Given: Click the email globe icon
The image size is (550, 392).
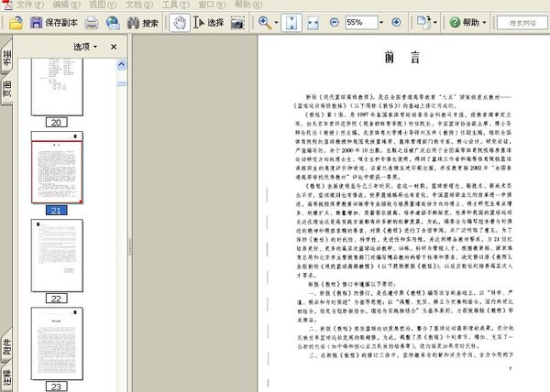Looking at the screenshot, I should (x=113, y=23).
